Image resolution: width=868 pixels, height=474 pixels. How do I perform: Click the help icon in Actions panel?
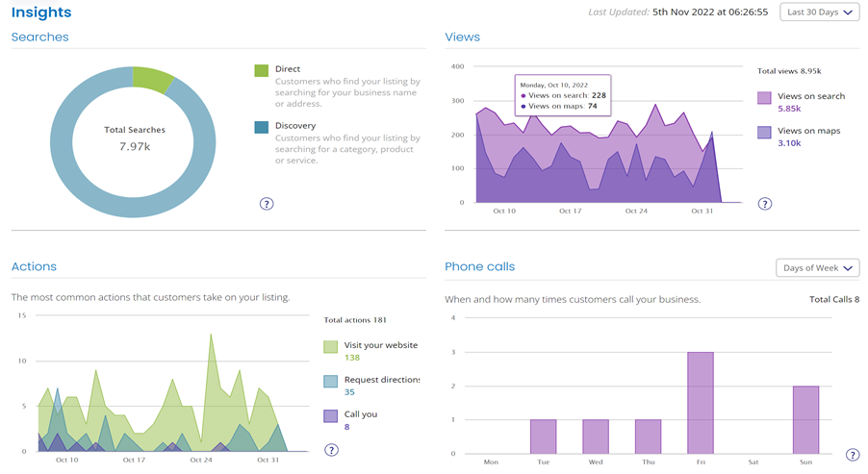(331, 450)
